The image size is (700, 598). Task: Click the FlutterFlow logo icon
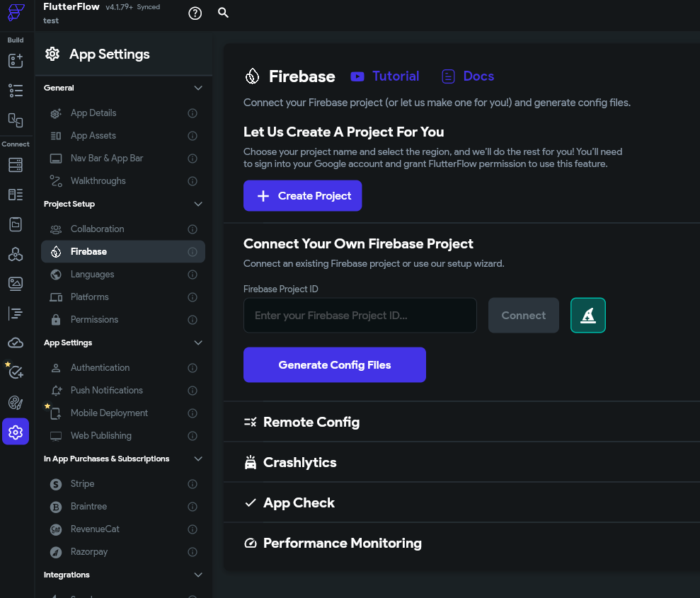click(x=16, y=13)
